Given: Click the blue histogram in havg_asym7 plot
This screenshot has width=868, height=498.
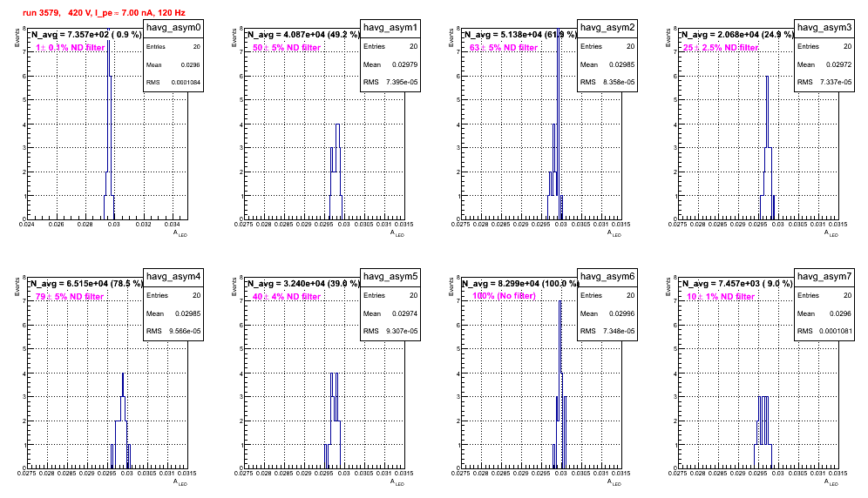Looking at the screenshot, I should (763, 432).
